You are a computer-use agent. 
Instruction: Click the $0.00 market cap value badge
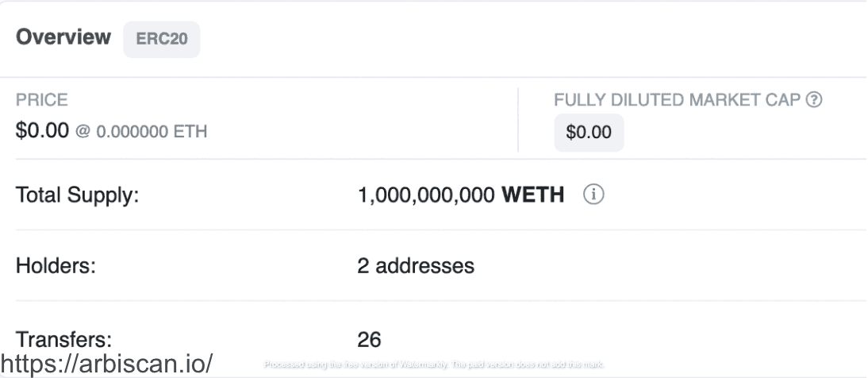(x=589, y=133)
